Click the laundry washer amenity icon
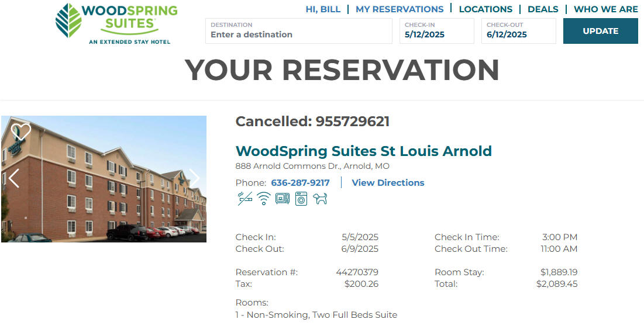Viewport: 644px width, 326px height. point(301,199)
